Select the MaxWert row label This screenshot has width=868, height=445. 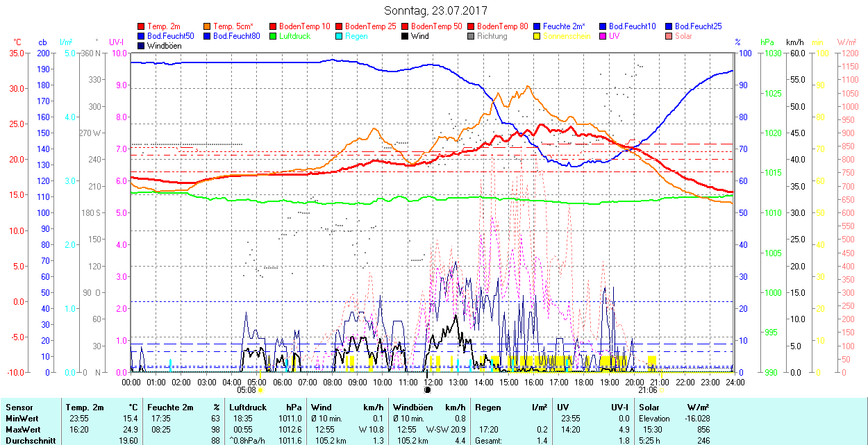[22, 429]
